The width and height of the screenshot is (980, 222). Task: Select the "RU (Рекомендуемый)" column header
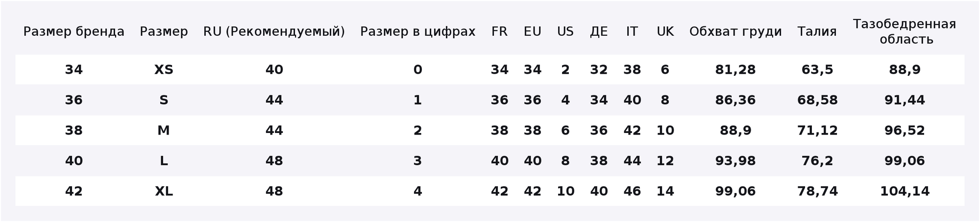click(x=274, y=32)
